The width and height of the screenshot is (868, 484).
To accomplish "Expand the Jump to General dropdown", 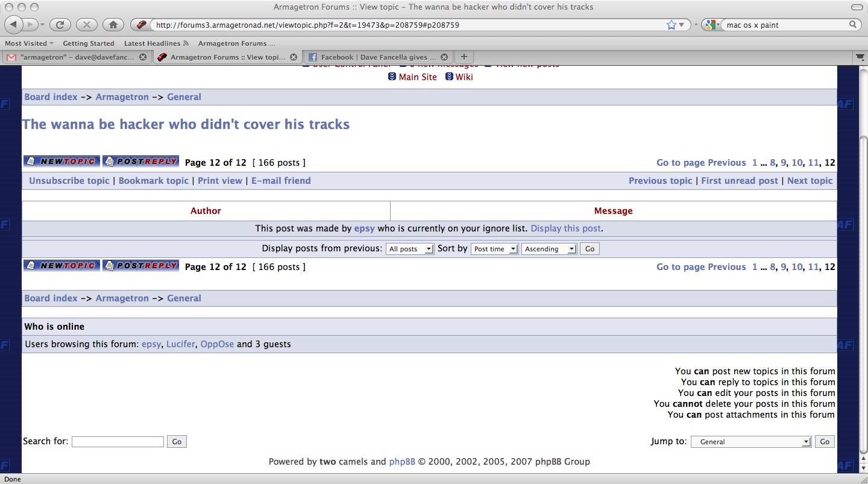I will [751, 442].
